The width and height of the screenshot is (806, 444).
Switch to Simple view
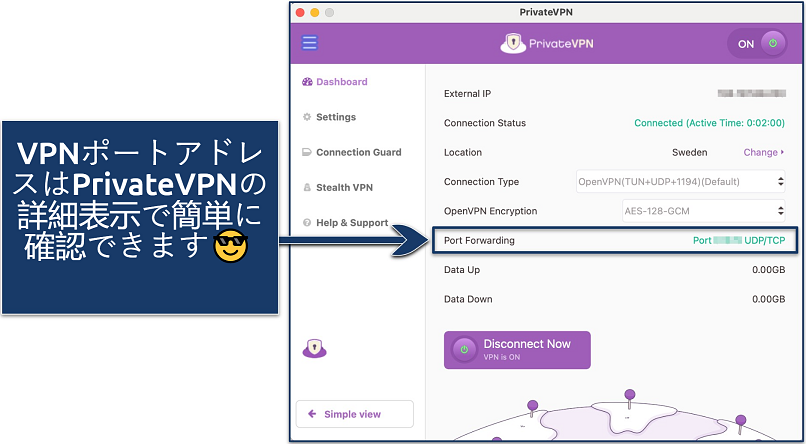[x=354, y=414]
